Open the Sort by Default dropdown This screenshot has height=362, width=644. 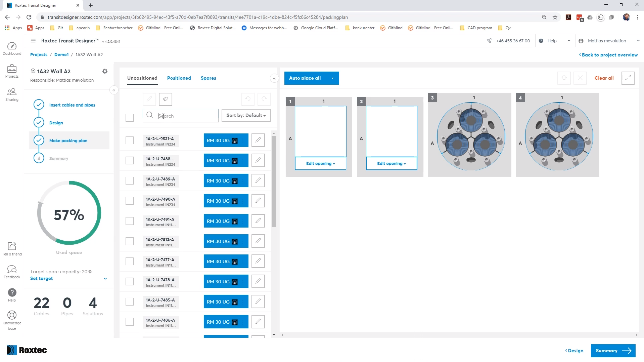pos(246,115)
